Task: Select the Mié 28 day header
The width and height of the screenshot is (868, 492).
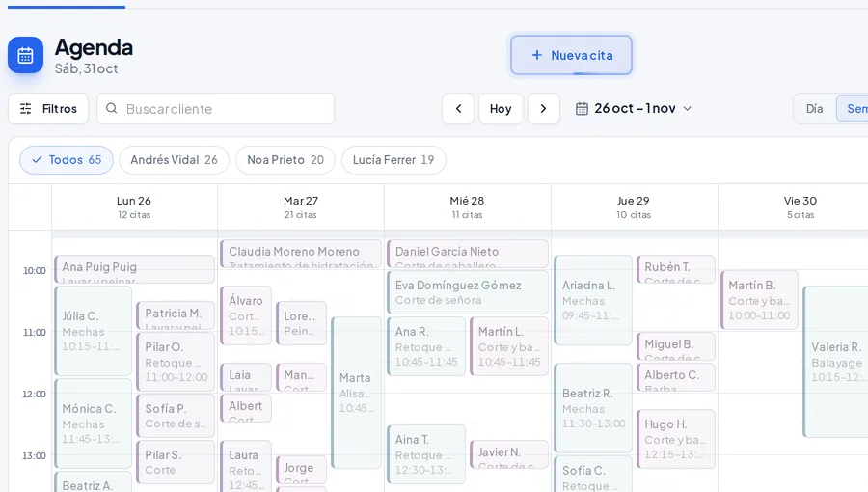Action: 467,207
